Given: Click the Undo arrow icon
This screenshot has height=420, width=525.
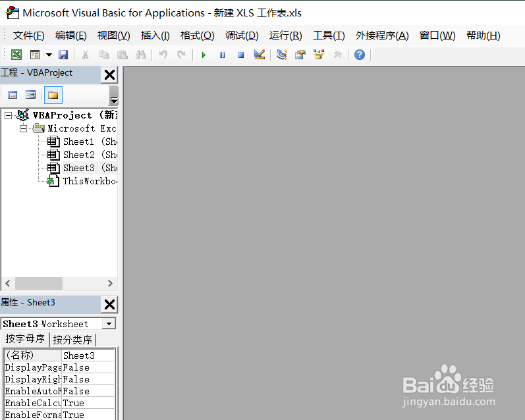Looking at the screenshot, I should (x=163, y=55).
